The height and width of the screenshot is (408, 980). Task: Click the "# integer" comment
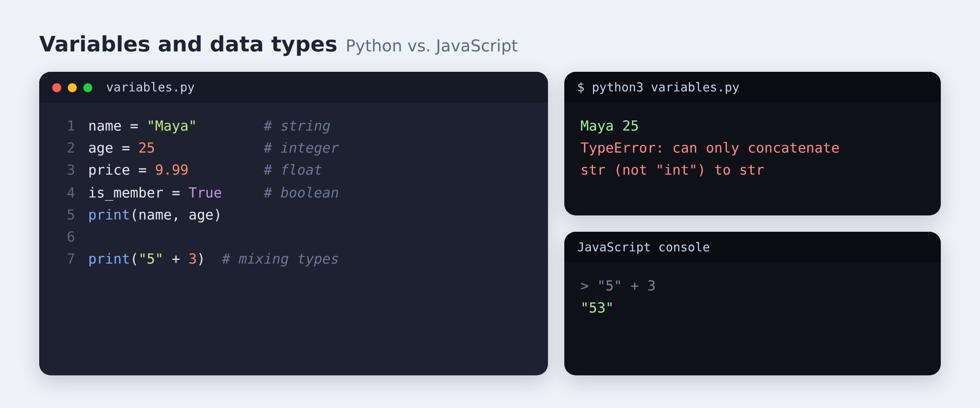(x=301, y=148)
